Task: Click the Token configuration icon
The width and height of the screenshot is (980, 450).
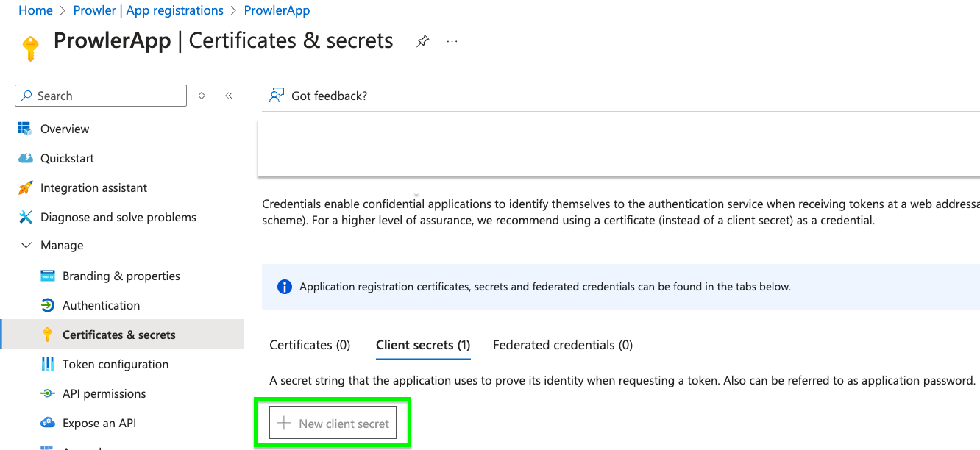Action: tap(48, 364)
